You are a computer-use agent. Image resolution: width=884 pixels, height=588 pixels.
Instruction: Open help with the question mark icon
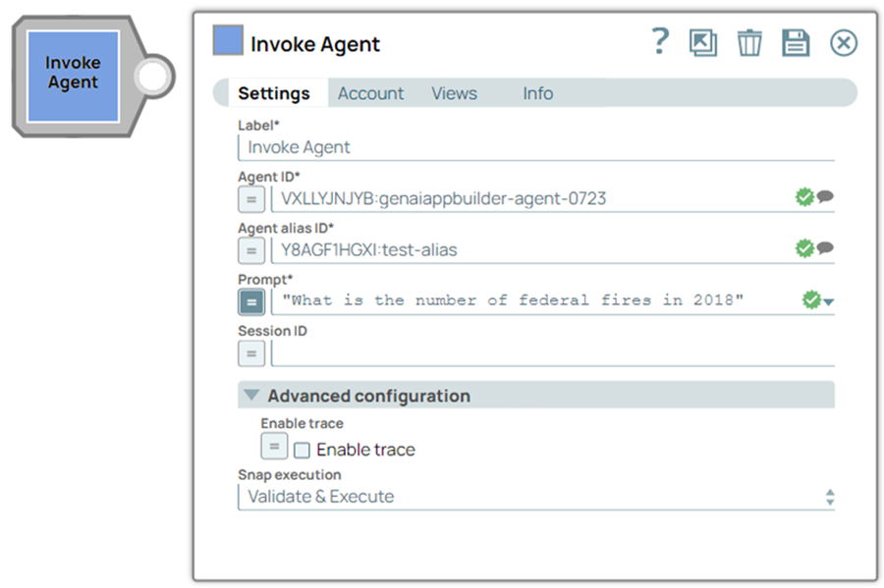coord(660,42)
